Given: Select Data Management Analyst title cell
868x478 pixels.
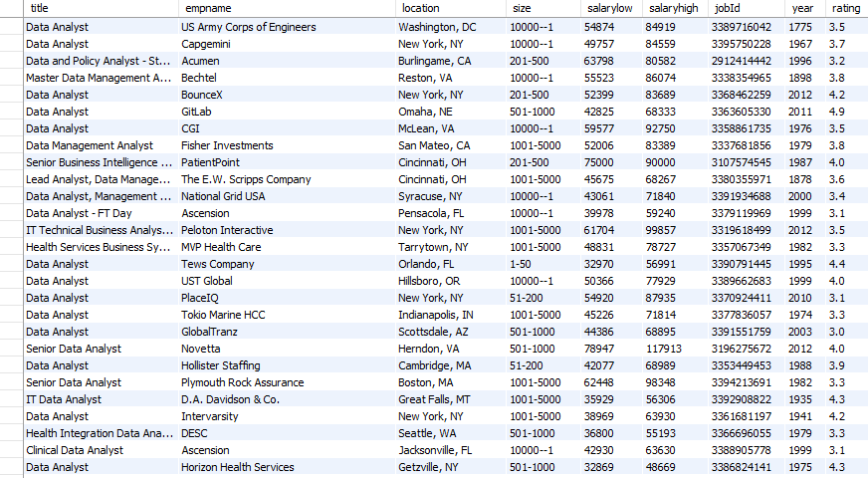Looking at the screenshot, I should tap(101, 145).
